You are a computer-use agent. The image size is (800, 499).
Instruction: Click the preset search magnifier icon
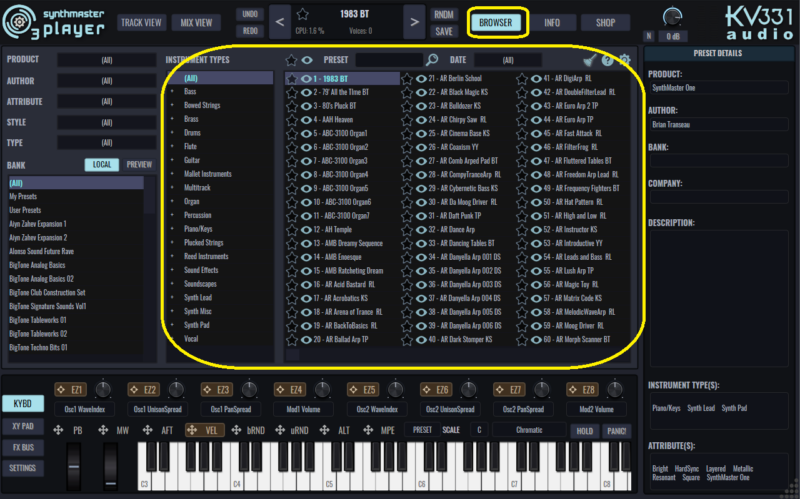432,60
